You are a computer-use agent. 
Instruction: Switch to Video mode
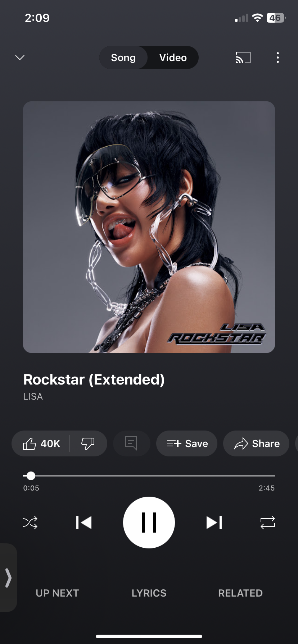[173, 57]
